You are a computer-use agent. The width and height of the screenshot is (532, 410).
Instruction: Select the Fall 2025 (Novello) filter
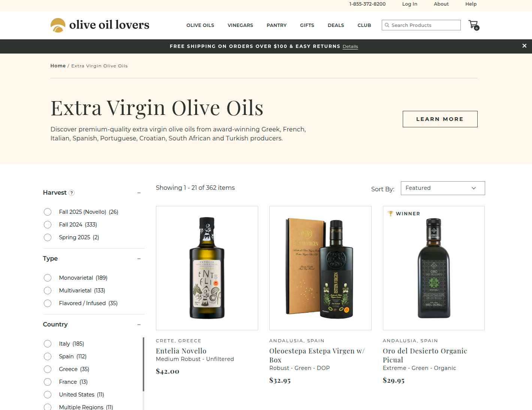click(x=81, y=212)
